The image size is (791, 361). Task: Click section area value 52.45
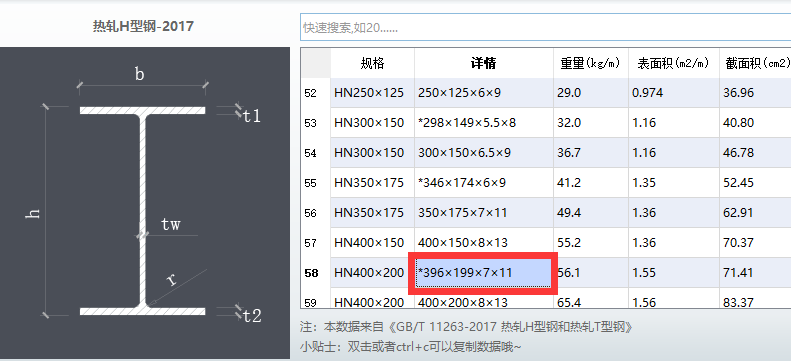755,183
